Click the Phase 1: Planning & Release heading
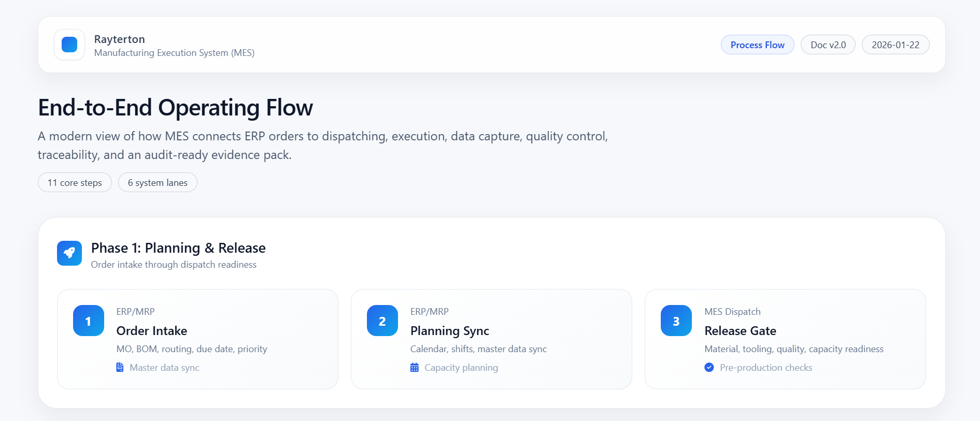Image resolution: width=980 pixels, height=421 pixels. 178,248
